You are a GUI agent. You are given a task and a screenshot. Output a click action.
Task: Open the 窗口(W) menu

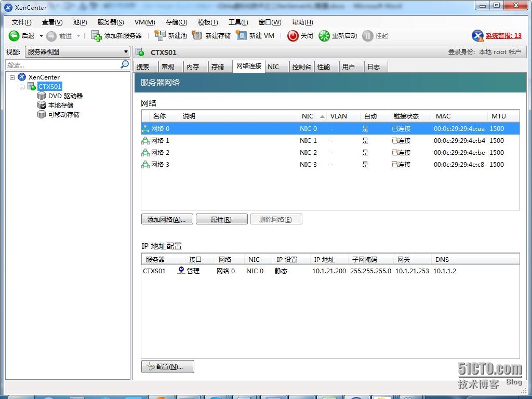pyautogui.click(x=270, y=22)
